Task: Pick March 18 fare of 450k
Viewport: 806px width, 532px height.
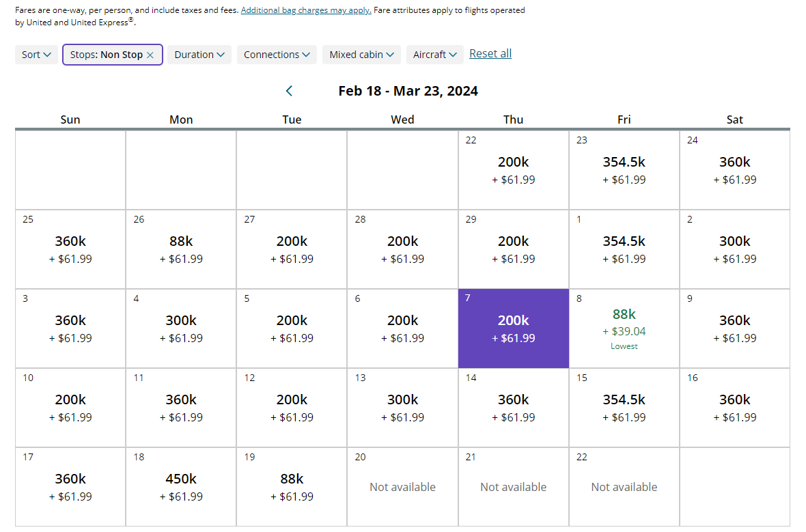Action: pyautogui.click(x=181, y=486)
